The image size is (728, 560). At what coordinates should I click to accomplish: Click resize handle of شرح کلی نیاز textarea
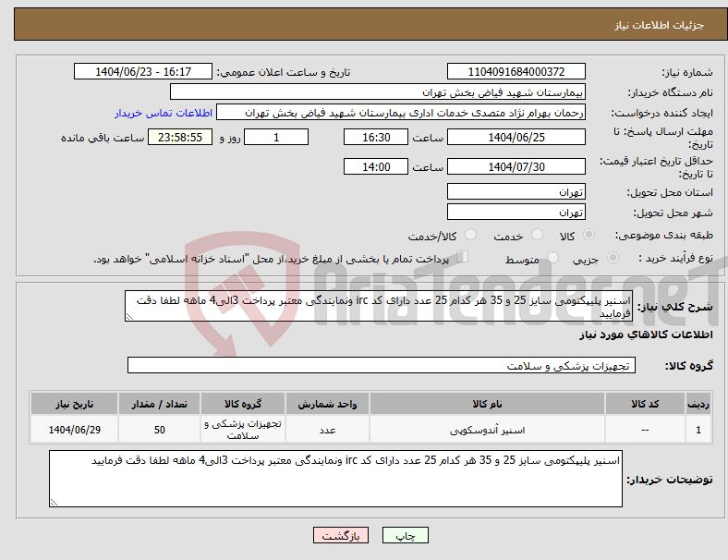pyautogui.click(x=129, y=317)
